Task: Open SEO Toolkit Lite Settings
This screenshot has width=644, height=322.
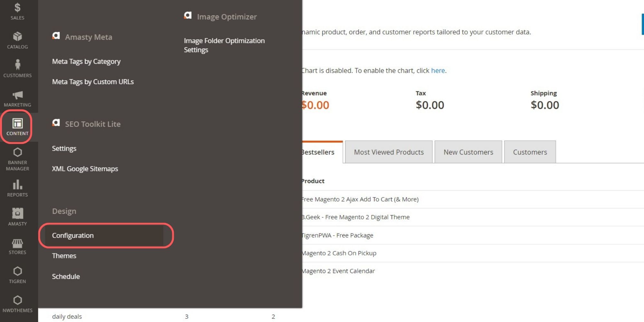Action: 64,148
